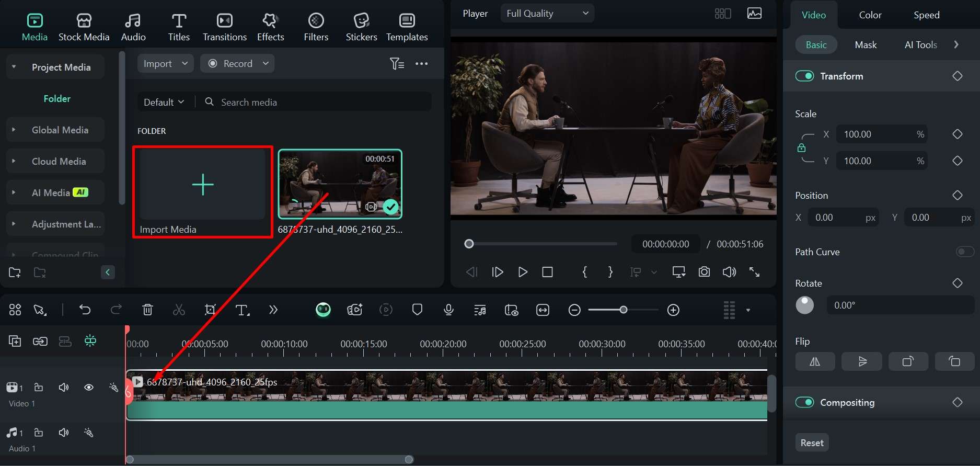Screen dimensions: 980x466
Task: Take a snapshot of the player frame
Action: 704,272
